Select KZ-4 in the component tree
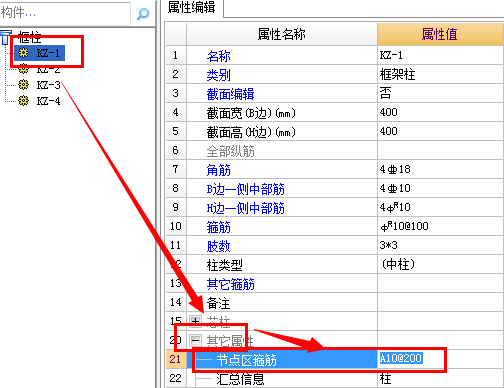This screenshot has height=388, width=504. (x=48, y=101)
